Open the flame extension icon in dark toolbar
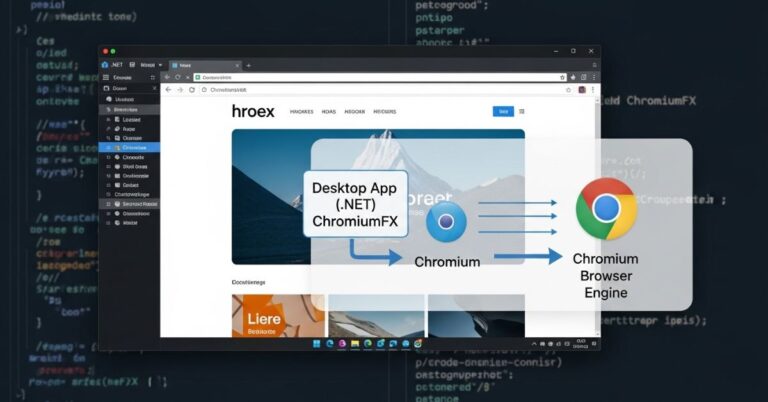 pos(573,77)
